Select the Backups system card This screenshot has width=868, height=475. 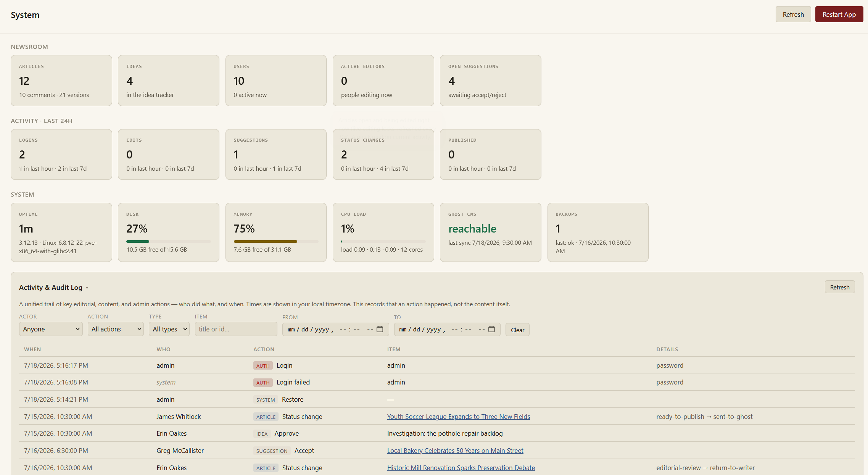pyautogui.click(x=598, y=232)
